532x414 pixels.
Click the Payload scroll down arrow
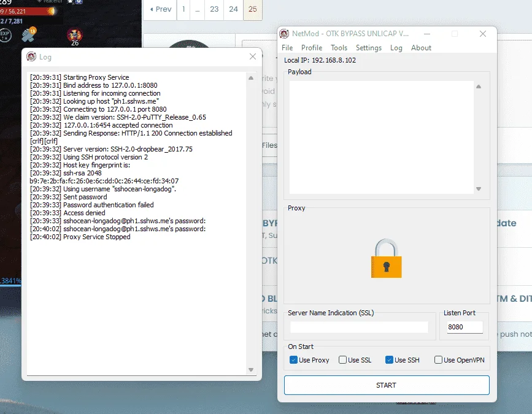pos(479,189)
